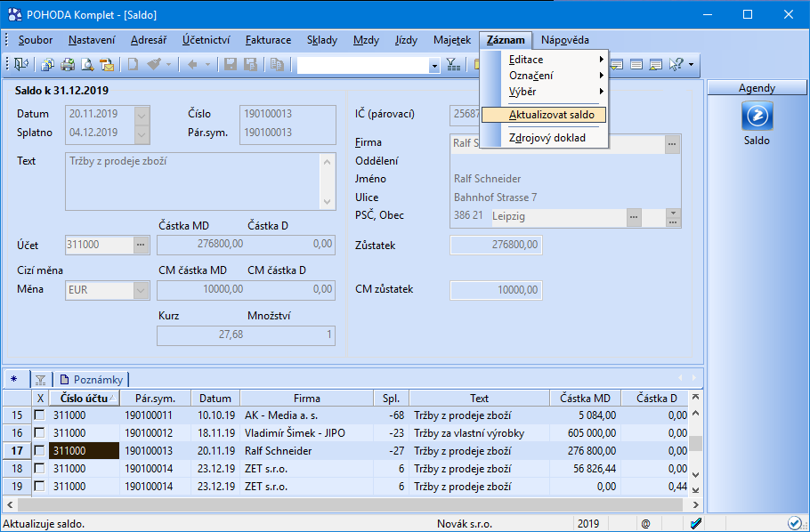Open the Soubor menu

[x=36, y=40]
